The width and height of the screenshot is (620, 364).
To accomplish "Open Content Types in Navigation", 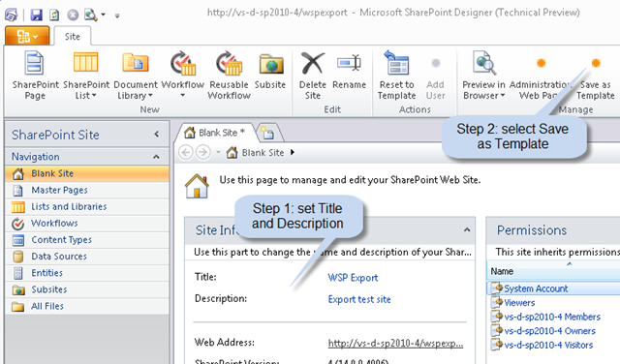I will click(87, 240).
